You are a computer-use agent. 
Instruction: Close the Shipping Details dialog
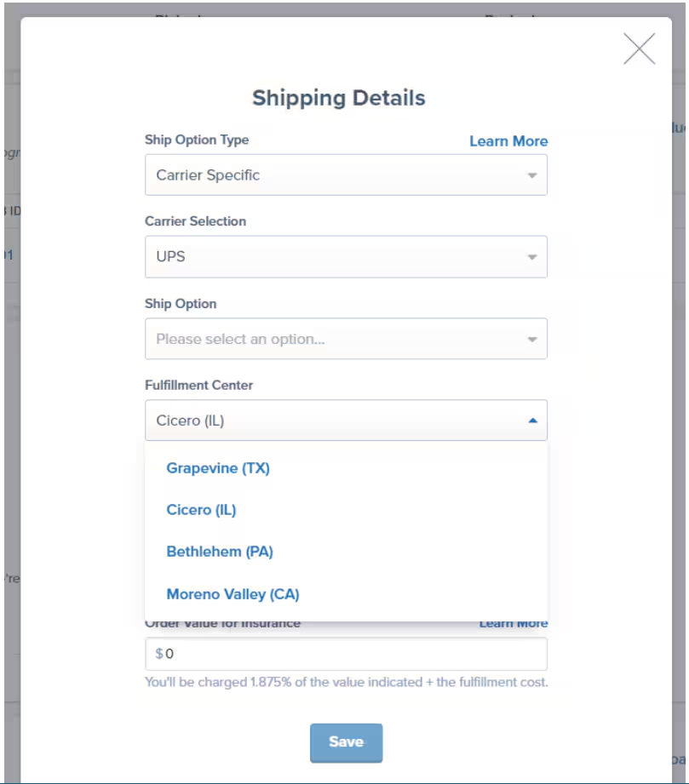[x=639, y=49]
